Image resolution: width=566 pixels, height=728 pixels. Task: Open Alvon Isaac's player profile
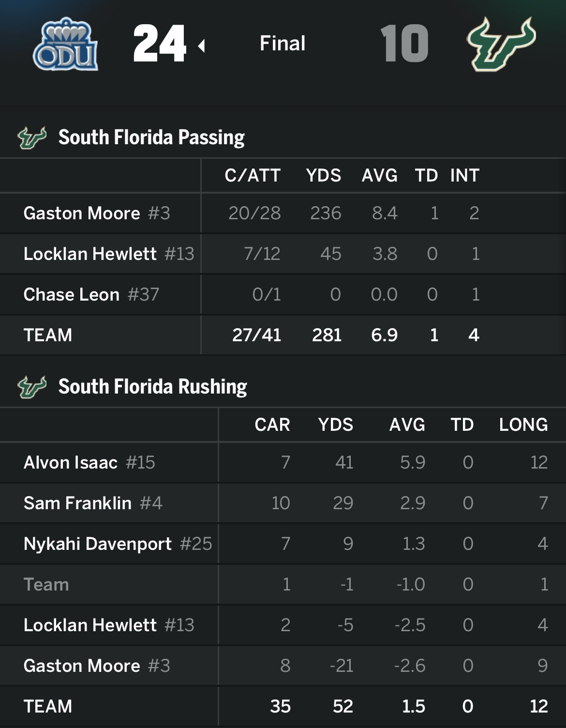(71, 463)
